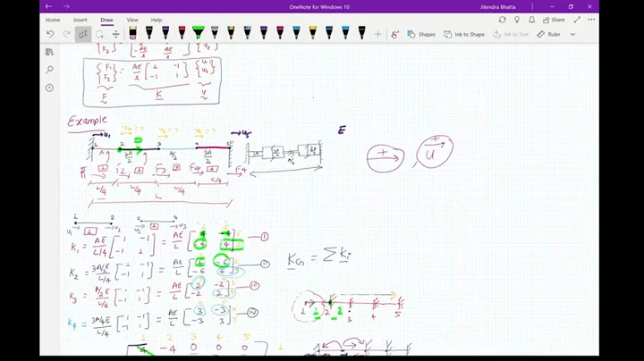Select the green highlighter
The width and height of the screenshot is (644, 361).
point(198,33)
